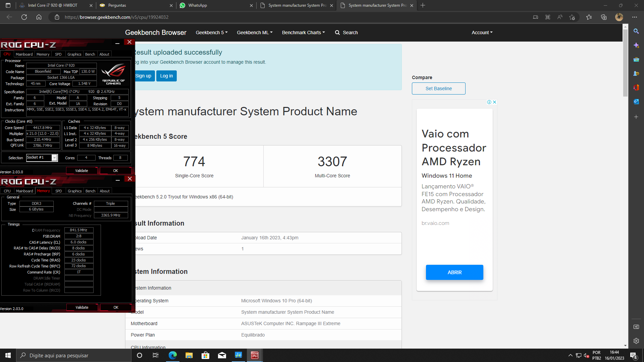Screen dimensions: 644x362
Task: Click scrollbar down arrow on page
Action: click(x=625, y=346)
